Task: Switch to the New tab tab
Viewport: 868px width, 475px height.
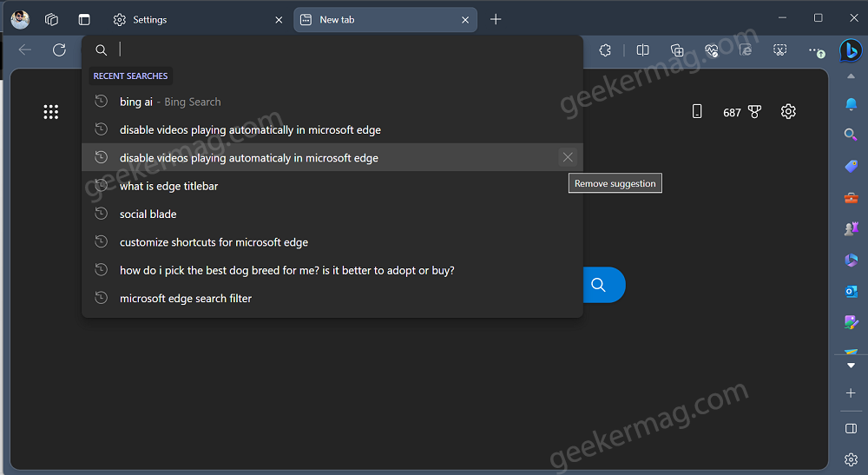Action: (385, 19)
